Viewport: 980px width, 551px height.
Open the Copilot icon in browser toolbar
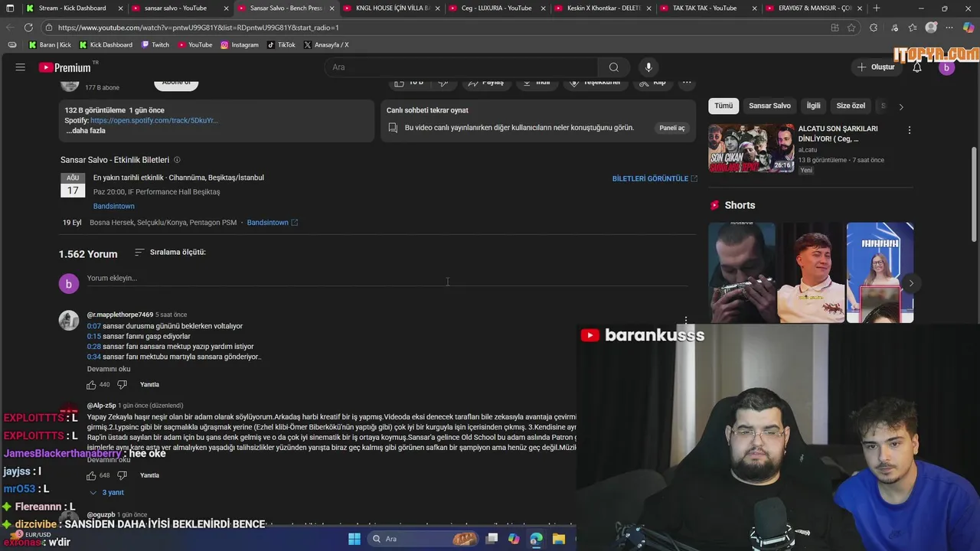969,28
